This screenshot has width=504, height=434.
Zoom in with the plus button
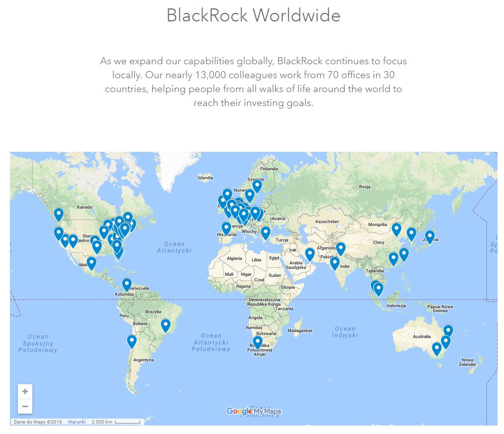pyautogui.click(x=25, y=391)
